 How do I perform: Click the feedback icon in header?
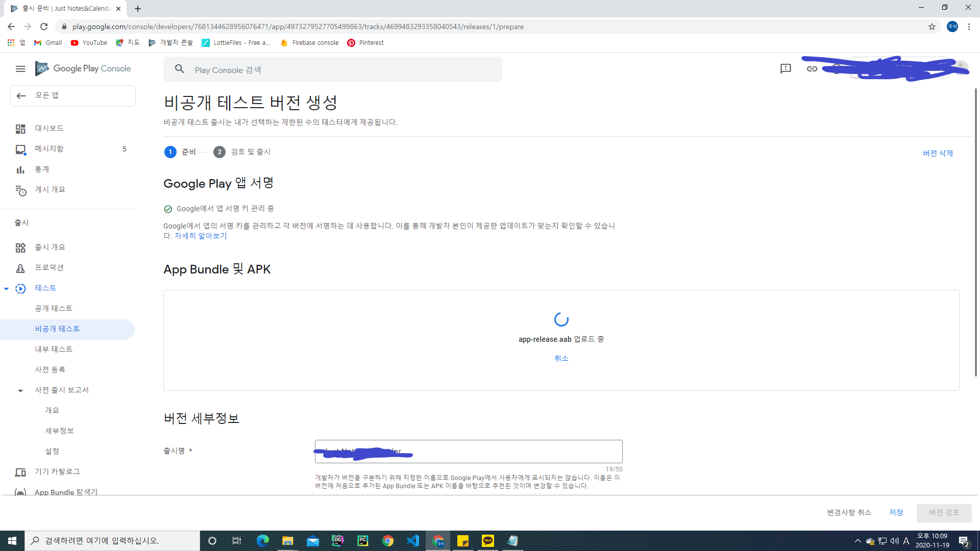pyautogui.click(x=786, y=69)
